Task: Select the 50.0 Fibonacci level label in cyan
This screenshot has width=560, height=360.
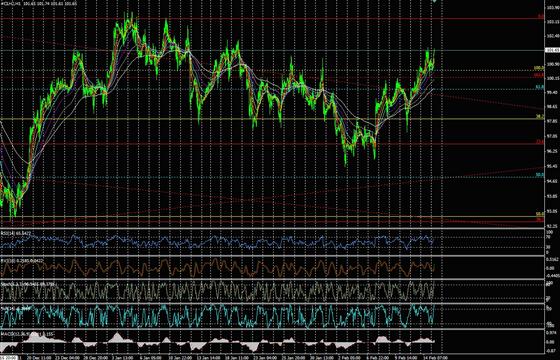Action: point(540,175)
